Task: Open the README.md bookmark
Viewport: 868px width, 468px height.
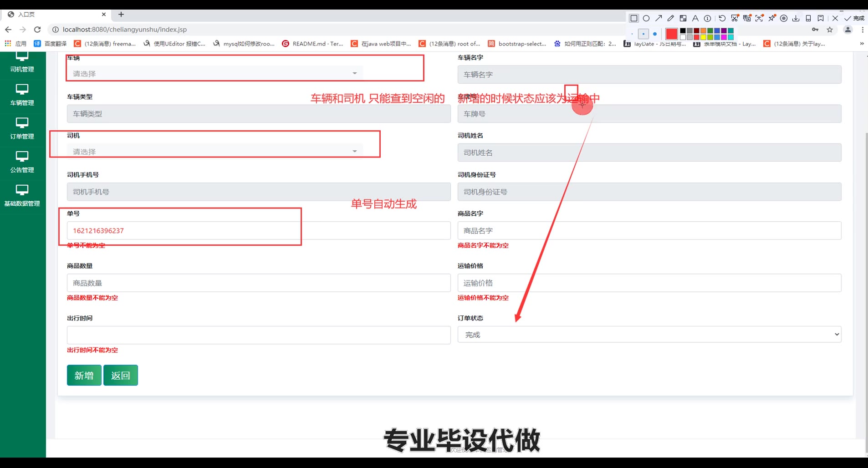Action: coord(312,44)
